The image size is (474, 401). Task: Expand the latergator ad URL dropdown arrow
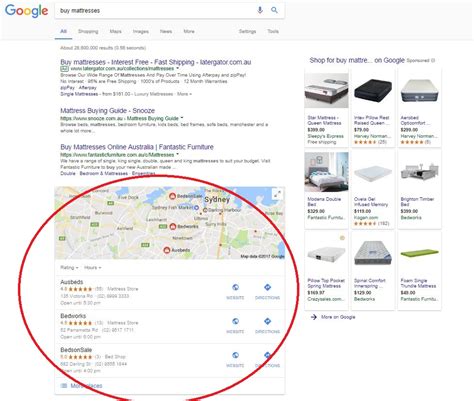point(177,68)
